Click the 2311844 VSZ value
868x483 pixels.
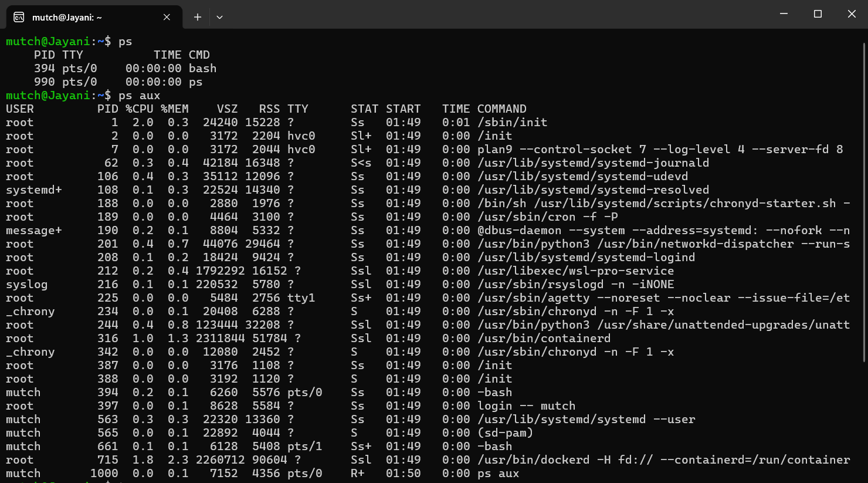[x=221, y=339]
